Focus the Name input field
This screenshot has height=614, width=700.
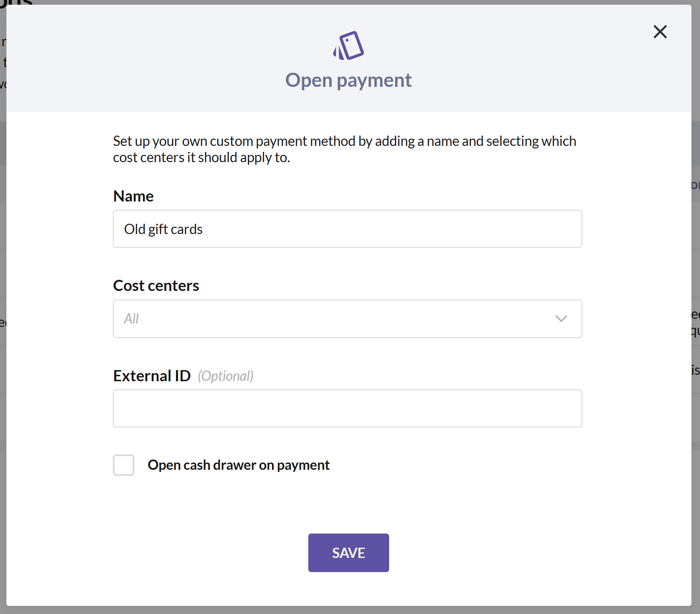[348, 229]
